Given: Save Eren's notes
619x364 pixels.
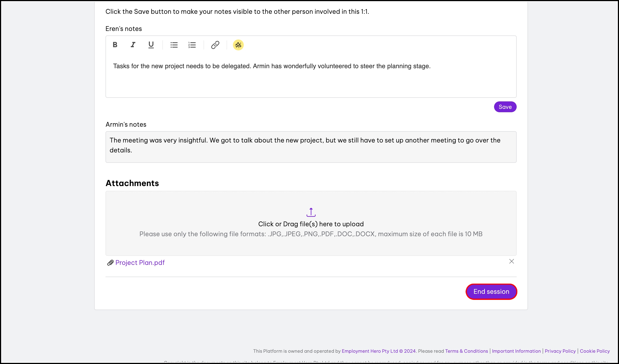Looking at the screenshot, I should pos(505,107).
